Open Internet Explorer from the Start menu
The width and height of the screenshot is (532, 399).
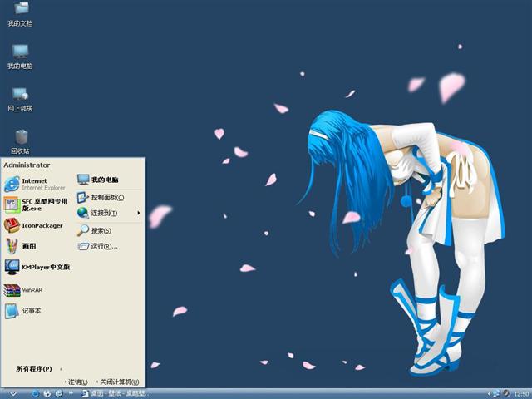(33, 184)
